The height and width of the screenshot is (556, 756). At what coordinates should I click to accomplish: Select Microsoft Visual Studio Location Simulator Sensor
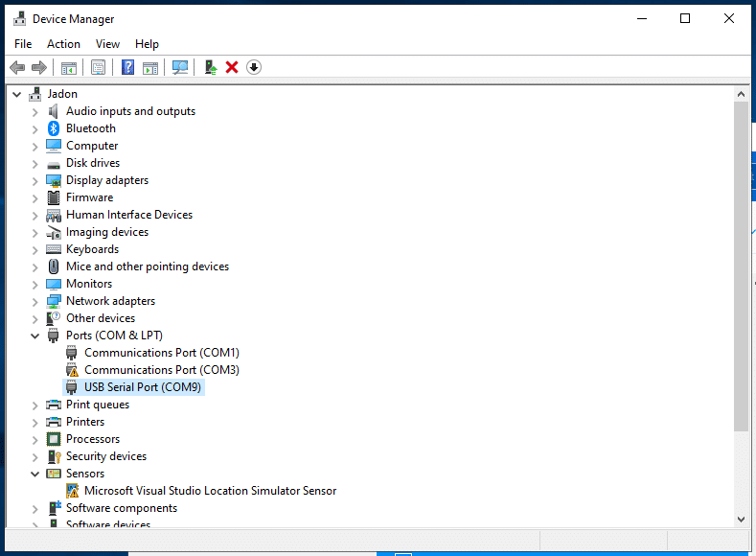pyautogui.click(x=210, y=491)
